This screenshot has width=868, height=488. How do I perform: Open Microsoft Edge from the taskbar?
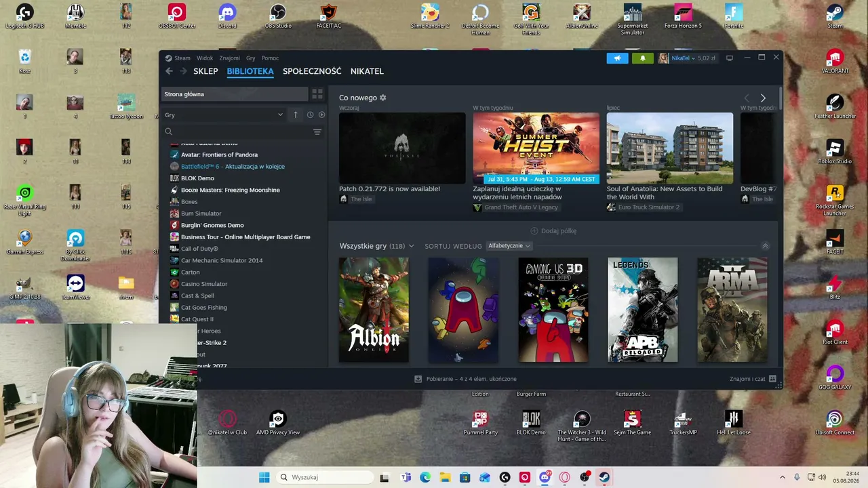(425, 477)
